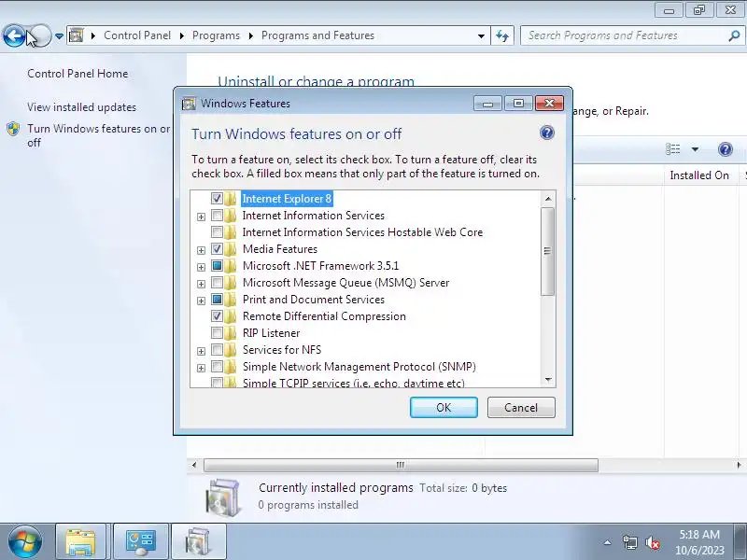Click the horizontal scrollbar thumb in Programs list

[401, 465]
